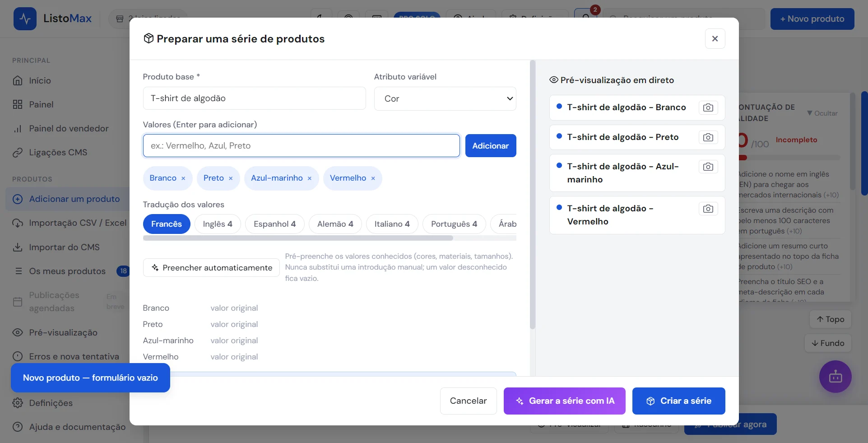
Task: Click the ListoMax logo icon
Action: (25, 19)
